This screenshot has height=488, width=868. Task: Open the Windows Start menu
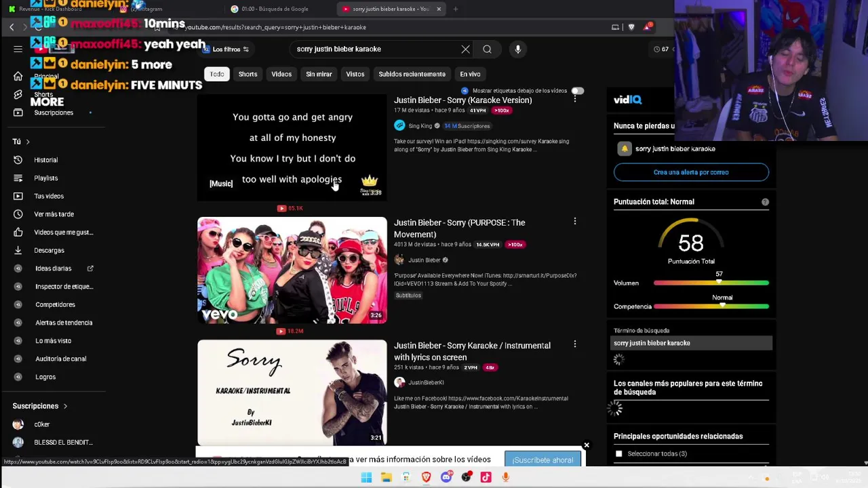tap(366, 477)
